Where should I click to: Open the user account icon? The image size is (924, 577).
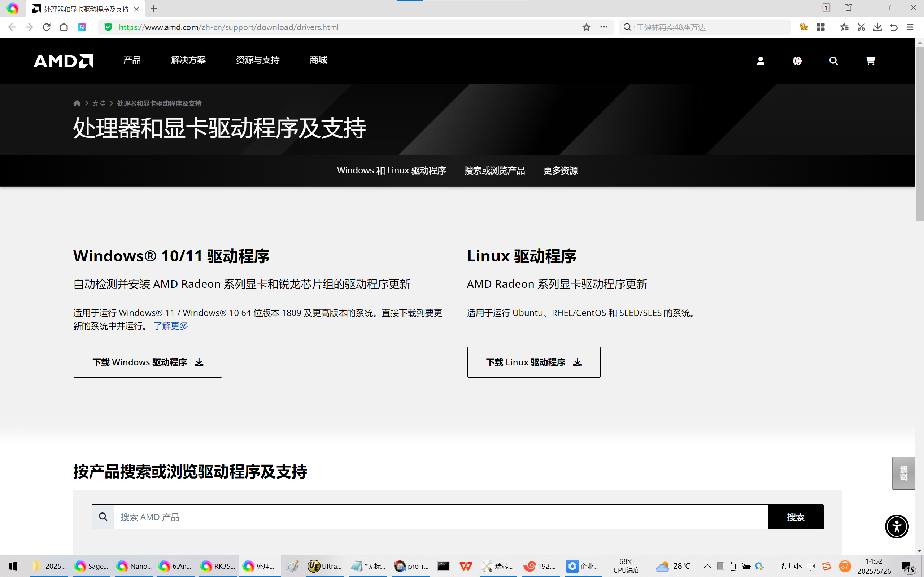[760, 61]
